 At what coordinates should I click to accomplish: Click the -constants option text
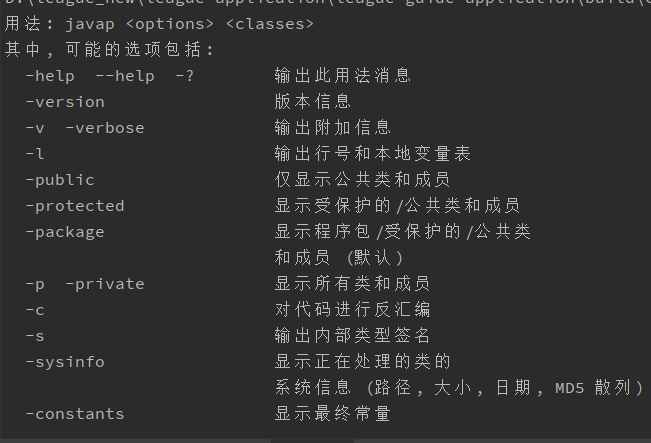click(75, 414)
